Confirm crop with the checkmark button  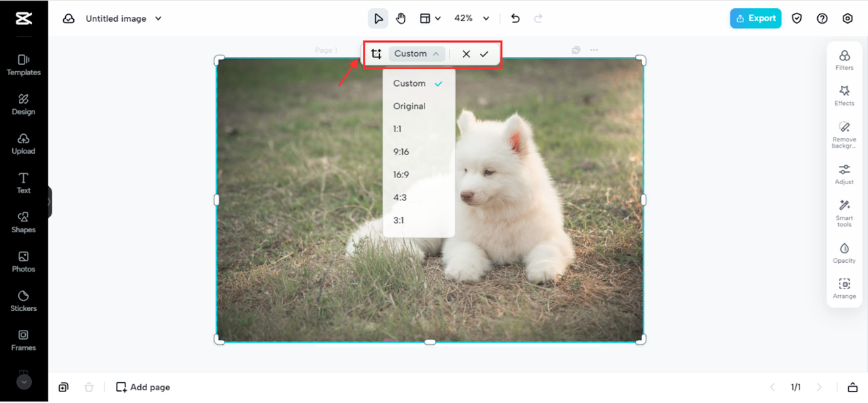coord(484,54)
